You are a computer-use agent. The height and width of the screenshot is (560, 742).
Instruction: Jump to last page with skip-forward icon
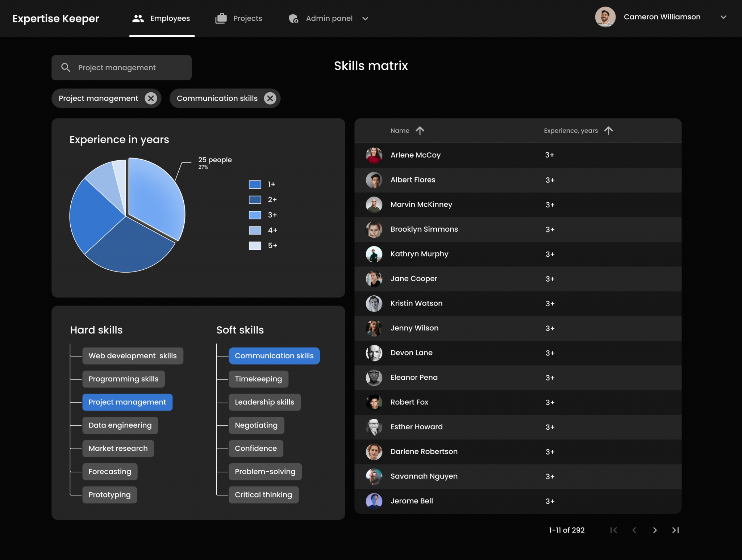pyautogui.click(x=675, y=530)
